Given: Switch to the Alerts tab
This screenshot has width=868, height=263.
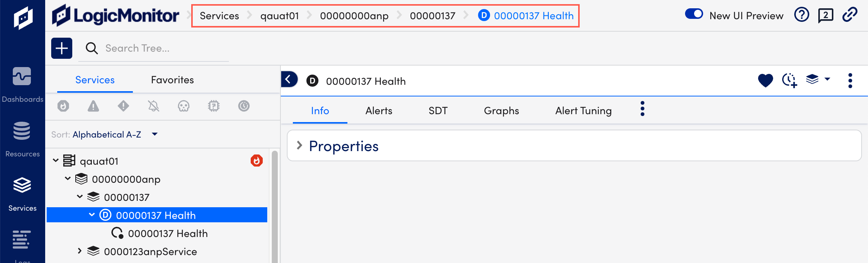Looking at the screenshot, I should click(x=379, y=111).
